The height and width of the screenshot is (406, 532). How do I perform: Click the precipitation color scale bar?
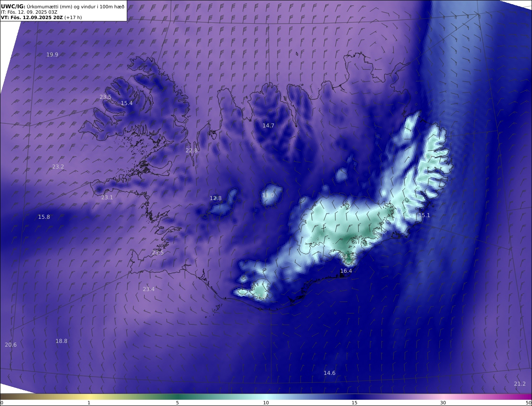(266, 396)
